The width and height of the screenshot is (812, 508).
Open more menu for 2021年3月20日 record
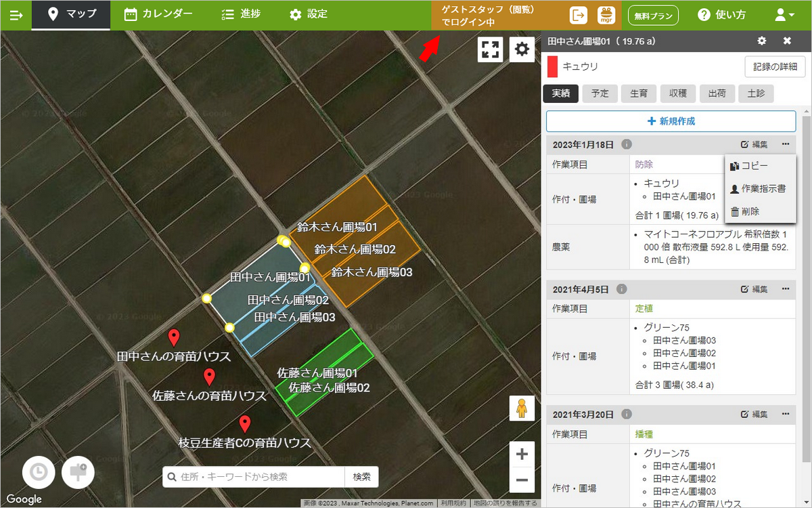coord(786,414)
